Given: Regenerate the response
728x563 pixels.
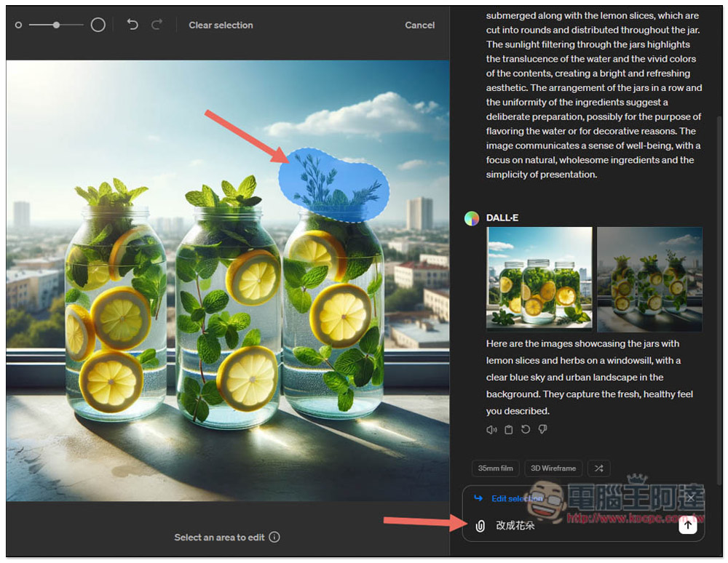Looking at the screenshot, I should point(526,429).
